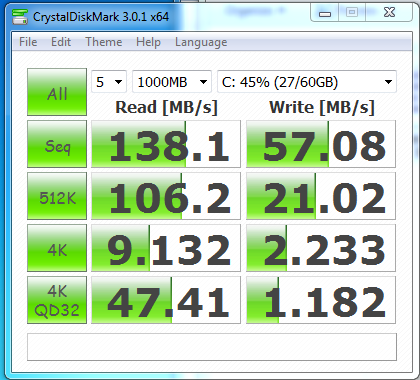Start the Seq benchmark

pos(57,144)
